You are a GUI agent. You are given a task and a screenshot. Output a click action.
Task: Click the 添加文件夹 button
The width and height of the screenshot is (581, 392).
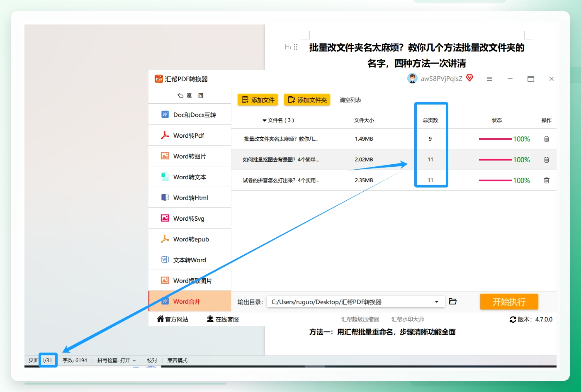pyautogui.click(x=307, y=100)
